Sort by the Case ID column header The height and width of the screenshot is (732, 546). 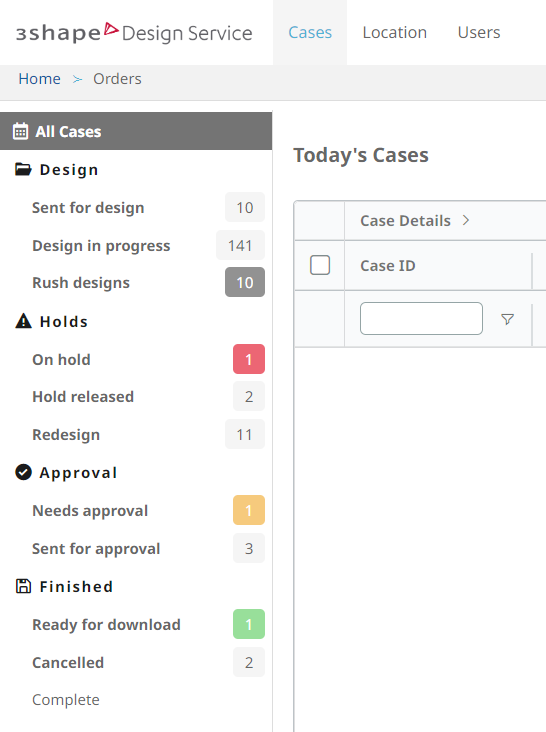pos(388,266)
